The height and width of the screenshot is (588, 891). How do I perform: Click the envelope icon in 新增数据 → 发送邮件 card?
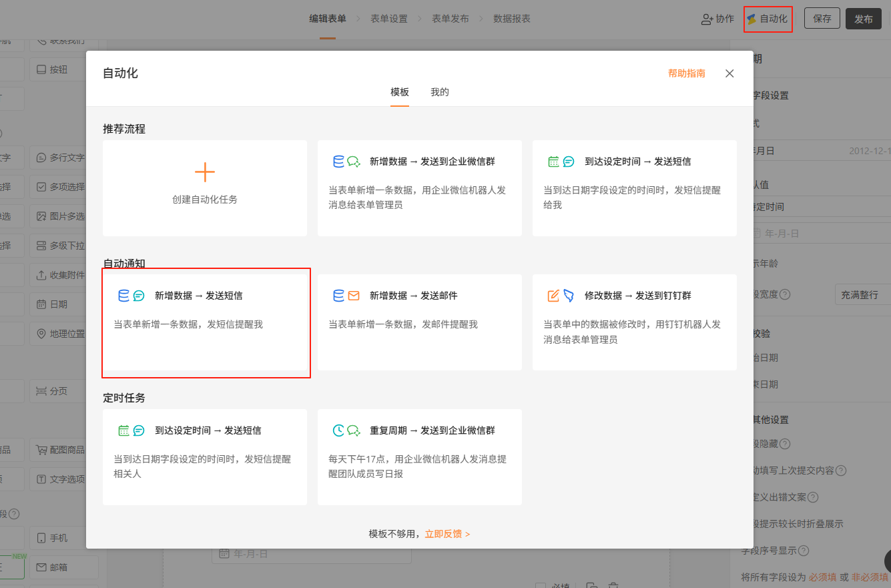tap(354, 296)
